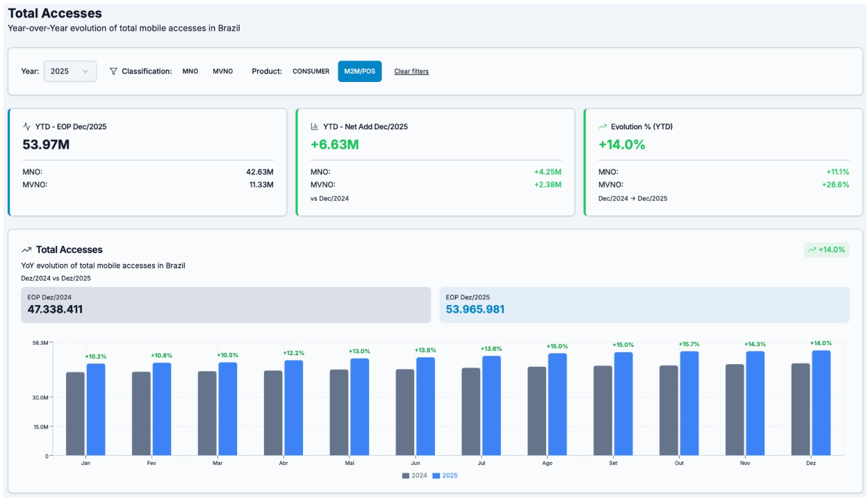The image size is (868, 501).
Task: Disable the M2M/POS product filter
Action: pyautogui.click(x=361, y=71)
